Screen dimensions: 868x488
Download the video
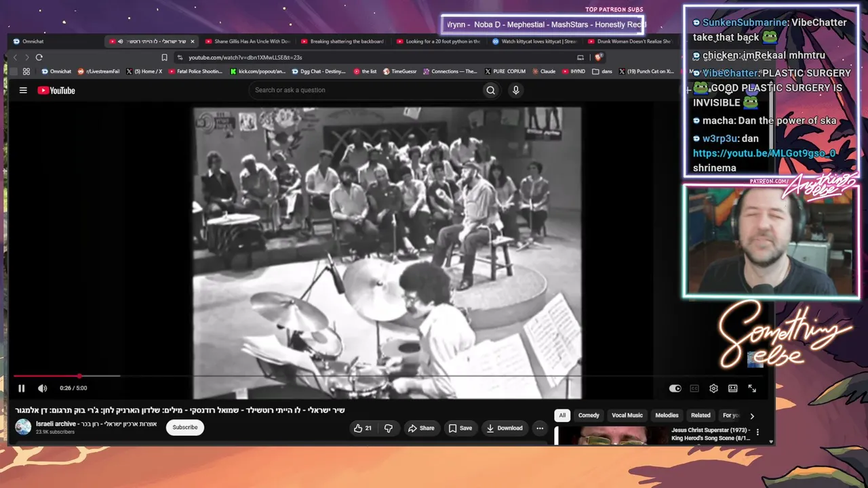[505, 428]
